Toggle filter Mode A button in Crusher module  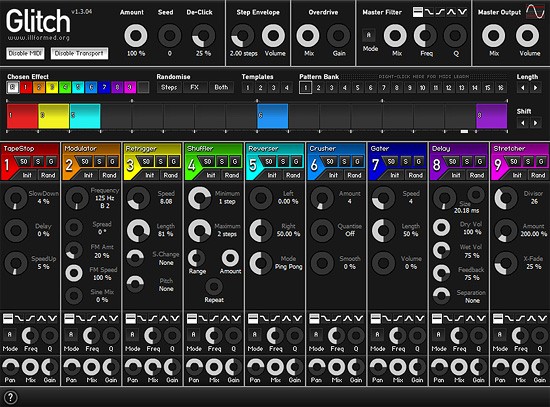click(x=316, y=335)
